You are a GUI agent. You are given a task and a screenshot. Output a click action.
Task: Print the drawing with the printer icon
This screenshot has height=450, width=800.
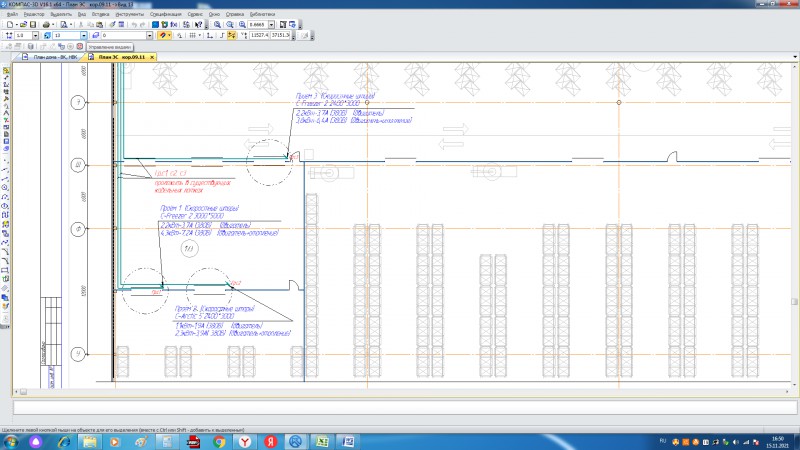[46, 24]
